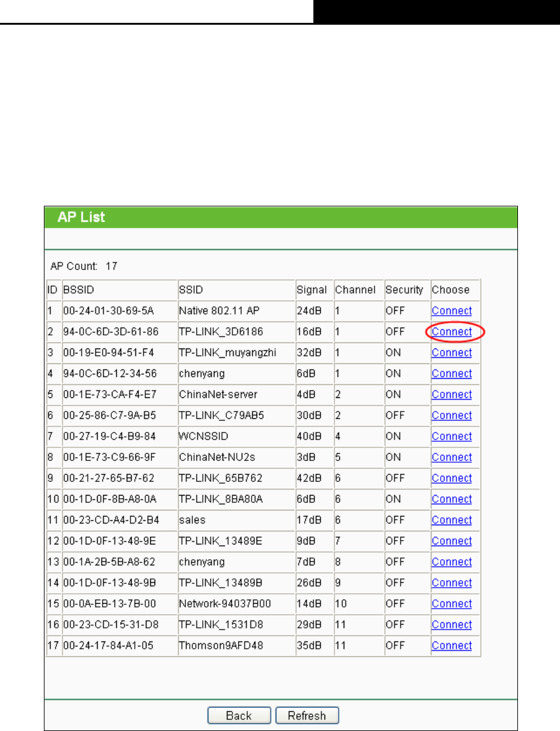
Task: Select the 35dB signal value
Action: [309, 646]
